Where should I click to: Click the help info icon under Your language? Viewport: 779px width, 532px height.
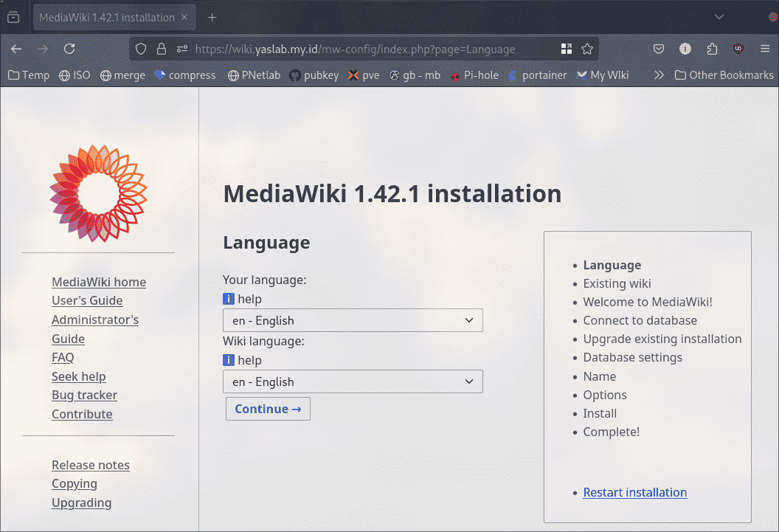229,299
